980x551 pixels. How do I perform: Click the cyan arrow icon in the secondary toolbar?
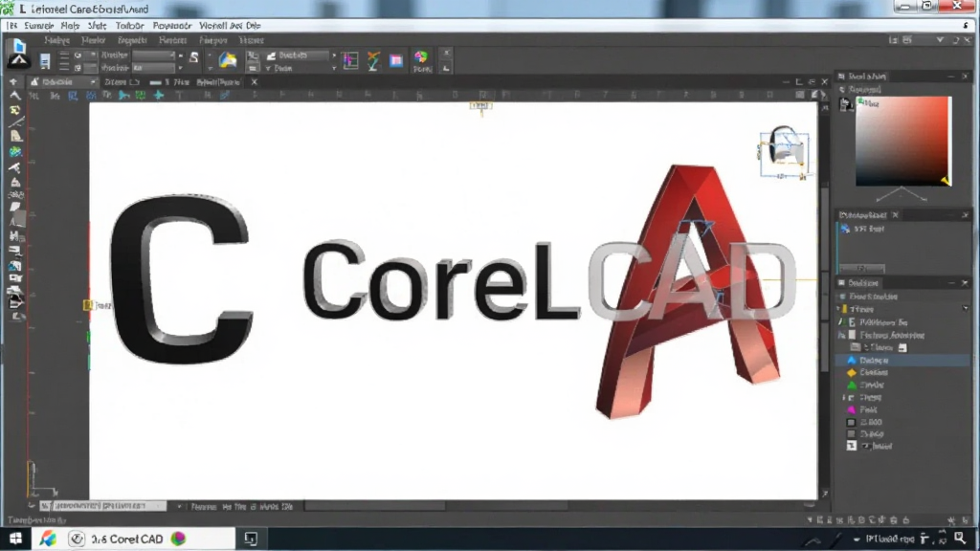coord(124,95)
